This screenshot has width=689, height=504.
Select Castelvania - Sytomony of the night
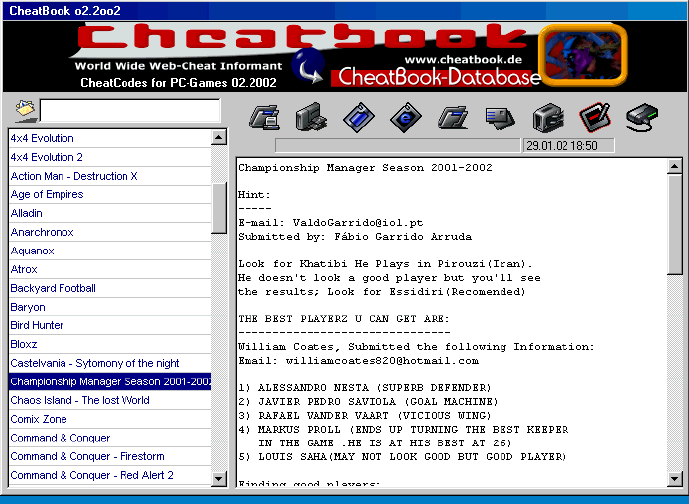click(x=110, y=363)
